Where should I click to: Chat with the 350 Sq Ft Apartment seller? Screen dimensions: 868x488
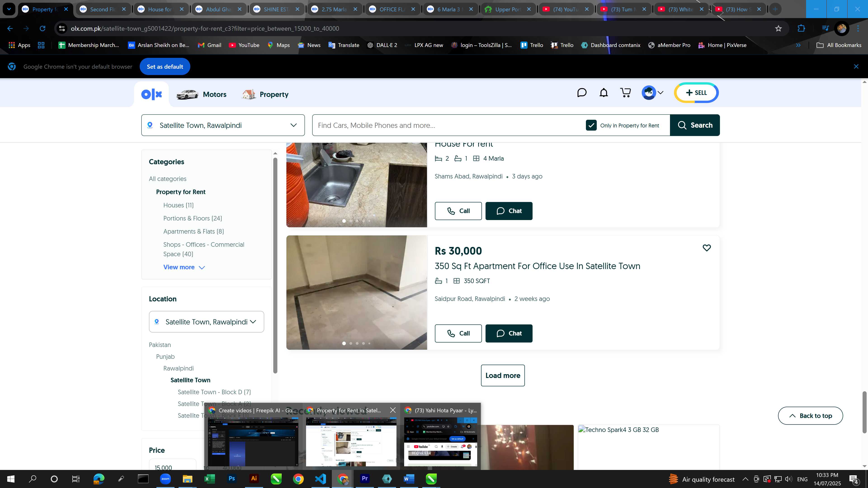509,333
